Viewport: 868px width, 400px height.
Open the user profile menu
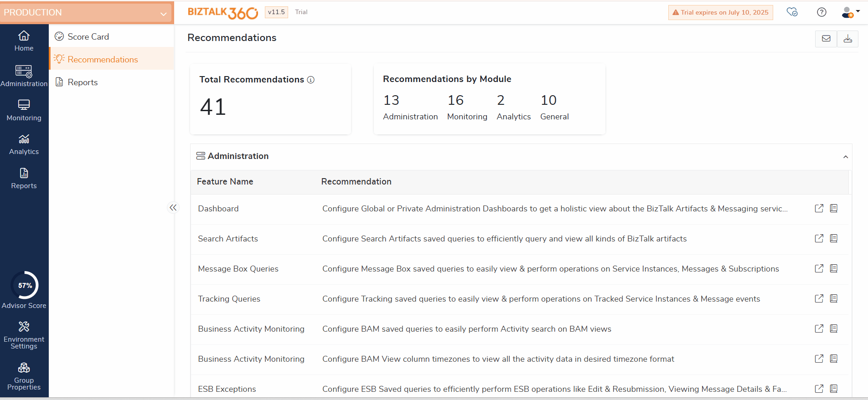[850, 12]
